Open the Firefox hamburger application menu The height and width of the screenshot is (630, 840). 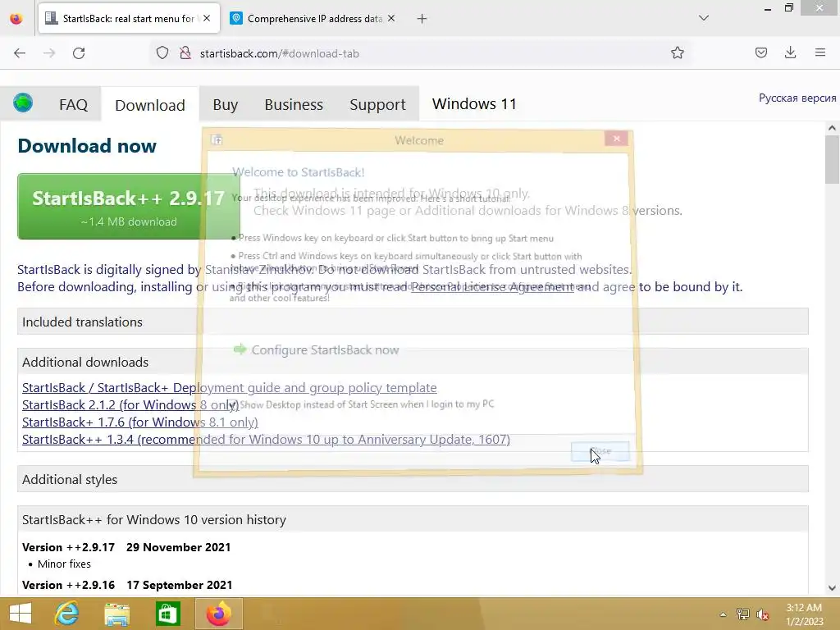819,52
